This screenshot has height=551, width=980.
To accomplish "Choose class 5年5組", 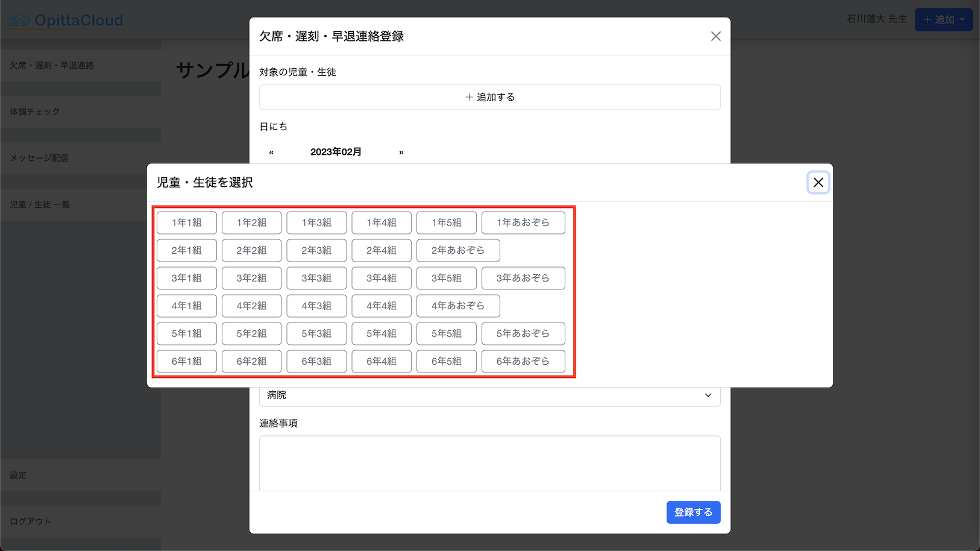I will point(447,333).
